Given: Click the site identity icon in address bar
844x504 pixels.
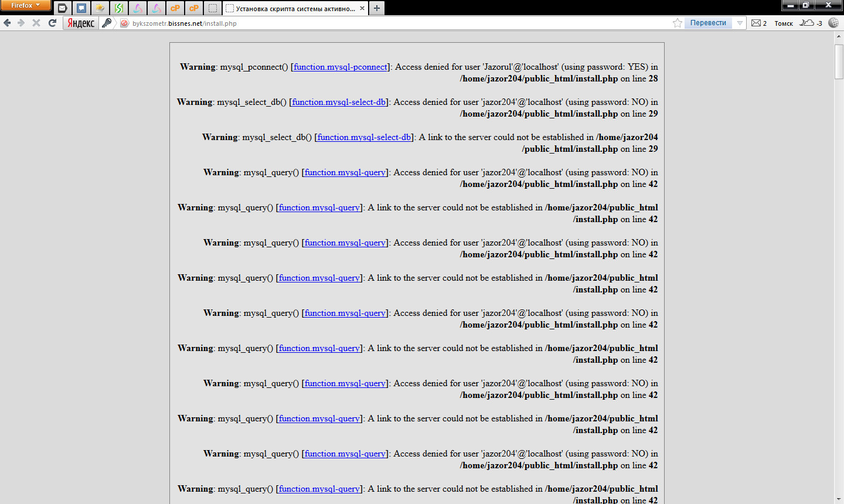Looking at the screenshot, I should tap(124, 23).
